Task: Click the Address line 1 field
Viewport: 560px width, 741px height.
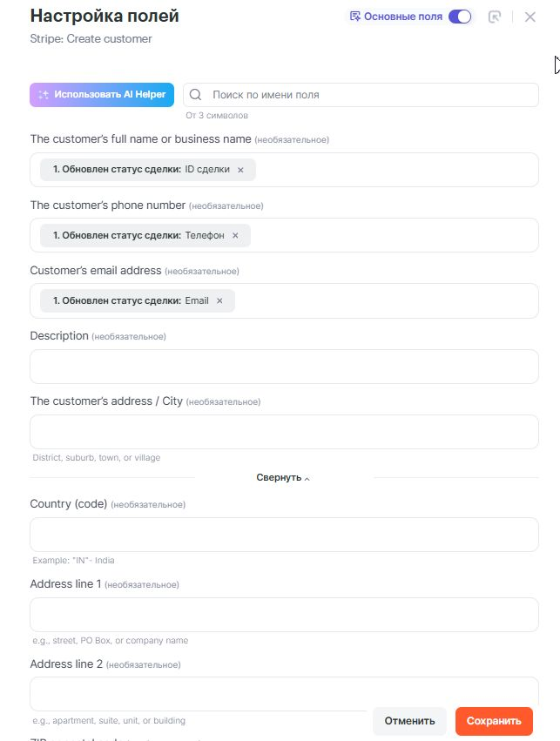Action: coord(284,615)
